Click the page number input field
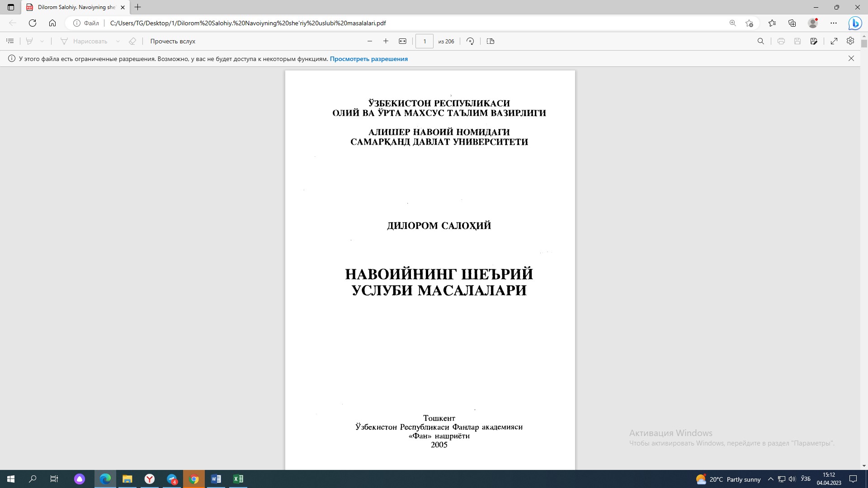Screen dimensions: 868x488 [x=425, y=41]
